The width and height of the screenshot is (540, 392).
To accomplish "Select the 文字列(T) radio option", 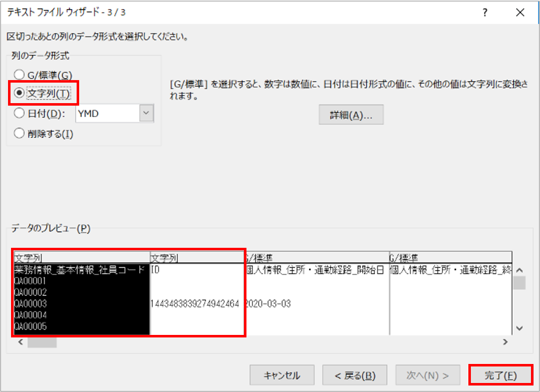I will tap(20, 93).
